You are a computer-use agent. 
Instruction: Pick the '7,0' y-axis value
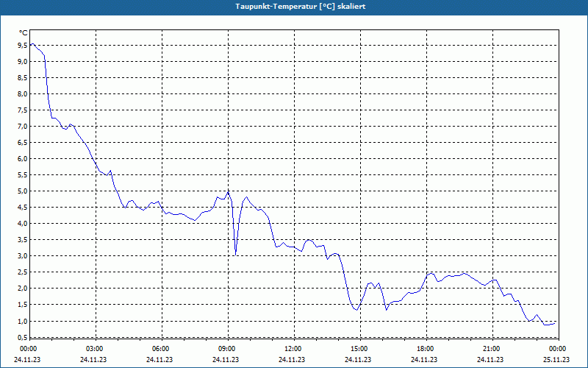[23, 126]
